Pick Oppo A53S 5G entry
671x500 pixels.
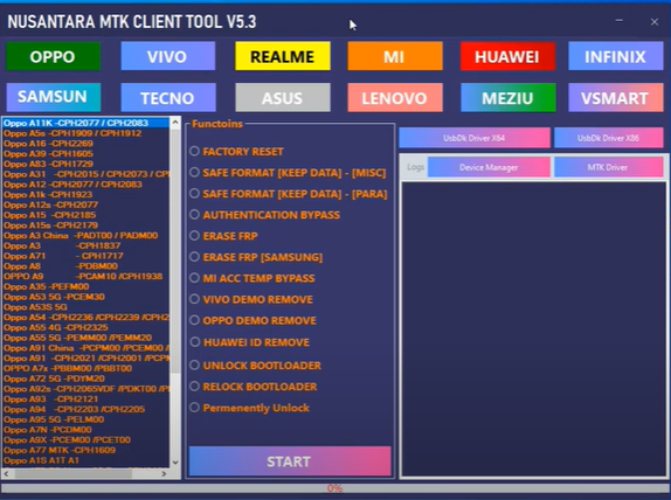click(x=86, y=307)
